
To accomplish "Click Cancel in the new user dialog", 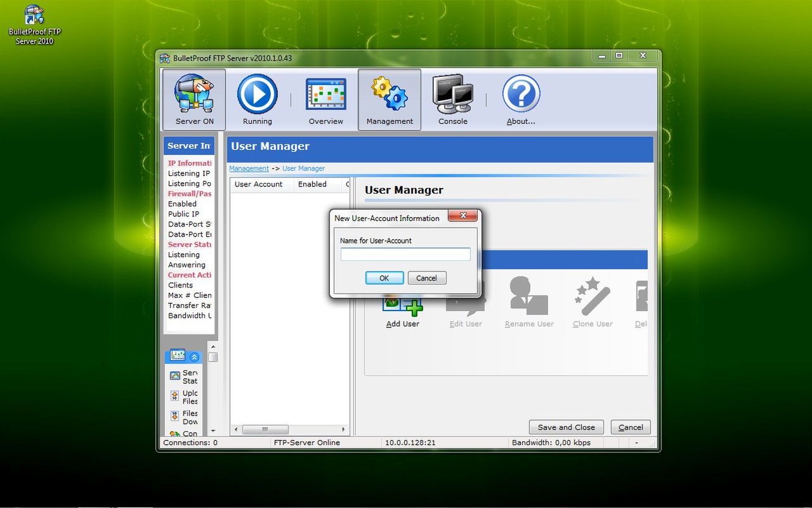I will pyautogui.click(x=426, y=278).
